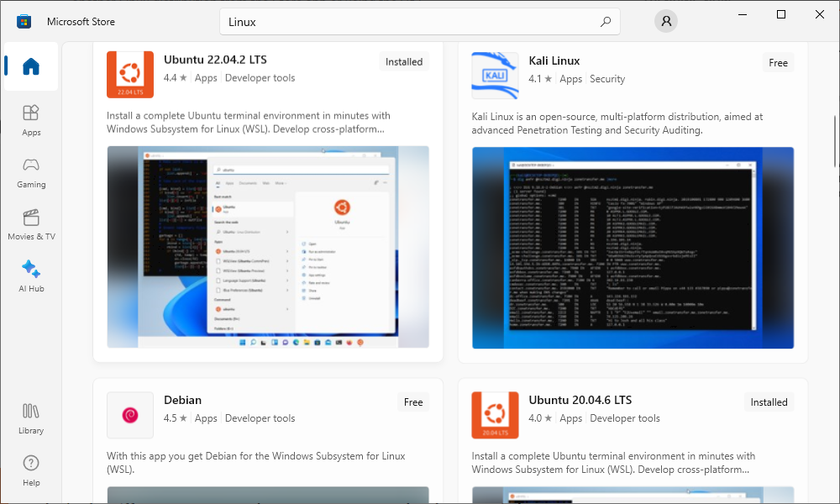The height and width of the screenshot is (504, 840).
Task: View Kali Linux's 4.1 star rating
Action: click(x=538, y=78)
